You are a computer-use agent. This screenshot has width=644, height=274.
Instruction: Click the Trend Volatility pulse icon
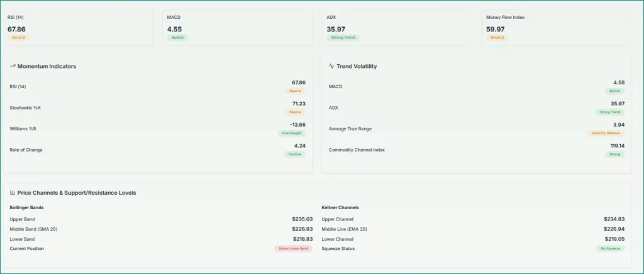point(331,66)
